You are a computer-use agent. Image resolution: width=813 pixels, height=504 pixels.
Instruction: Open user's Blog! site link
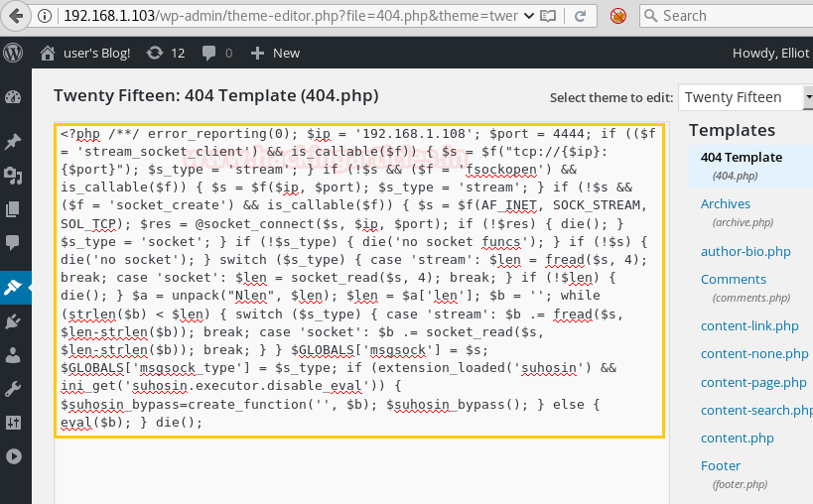96,54
